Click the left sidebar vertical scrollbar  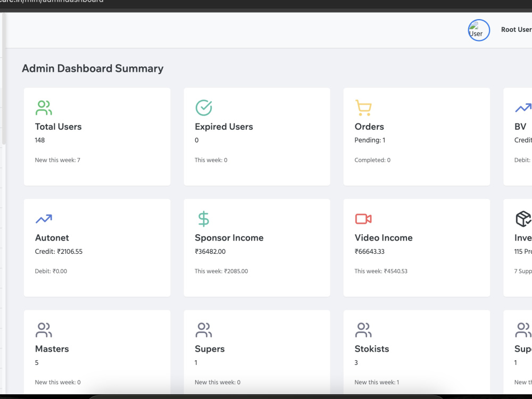pyautogui.click(x=3, y=79)
